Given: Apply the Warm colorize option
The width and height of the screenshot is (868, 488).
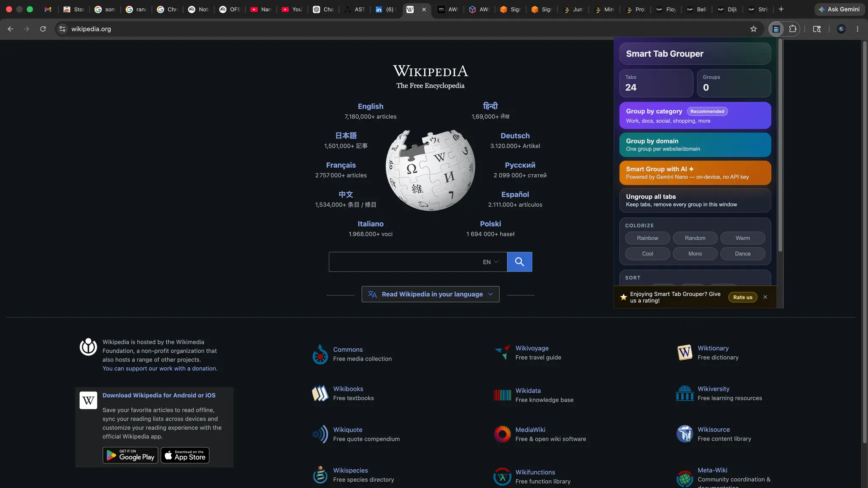Looking at the screenshot, I should point(743,238).
